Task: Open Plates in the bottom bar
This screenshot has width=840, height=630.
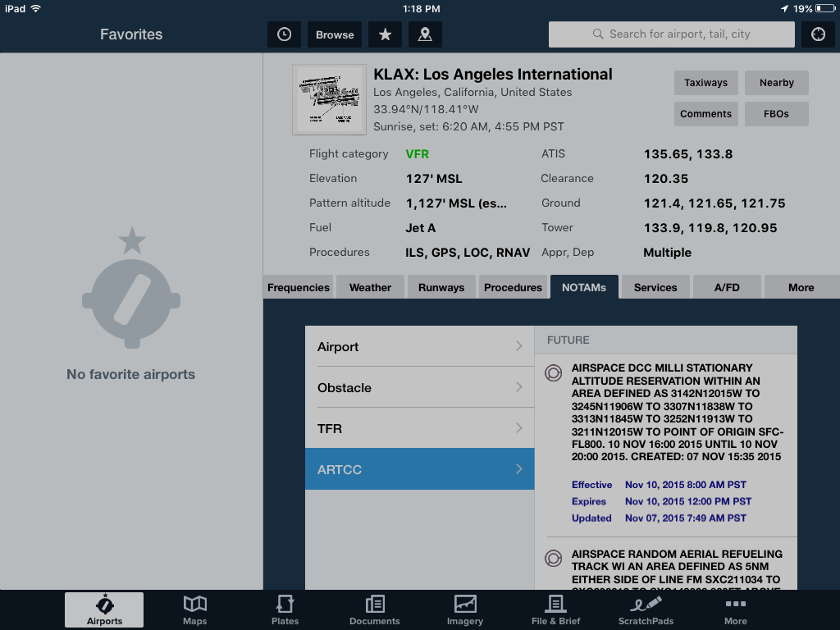Action: [x=285, y=610]
